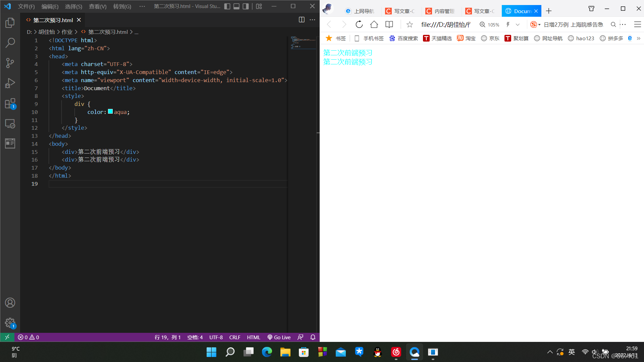Screen dimensions: 644x362
Task: Open Remote Explorer view
Action: [x=10, y=124]
